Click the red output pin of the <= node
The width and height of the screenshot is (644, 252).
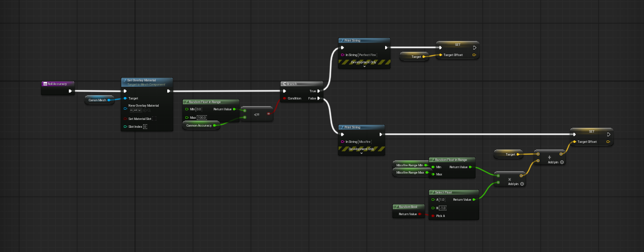click(269, 114)
